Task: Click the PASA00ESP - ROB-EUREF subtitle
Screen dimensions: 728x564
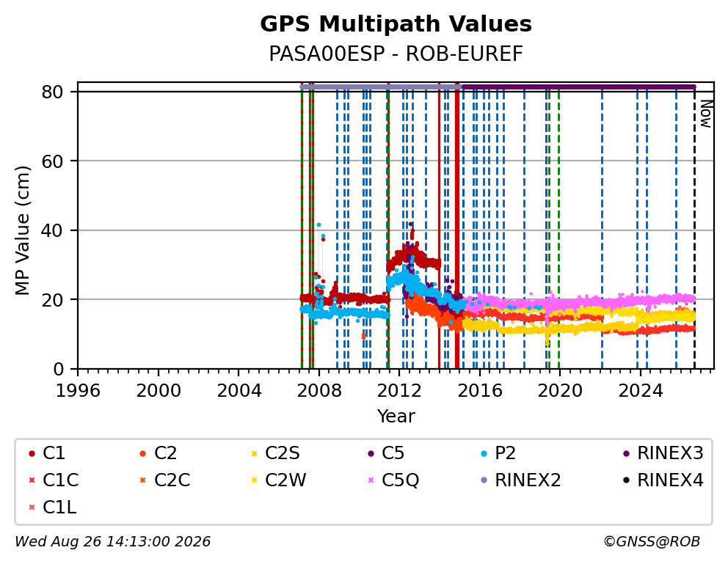Action: pos(396,54)
